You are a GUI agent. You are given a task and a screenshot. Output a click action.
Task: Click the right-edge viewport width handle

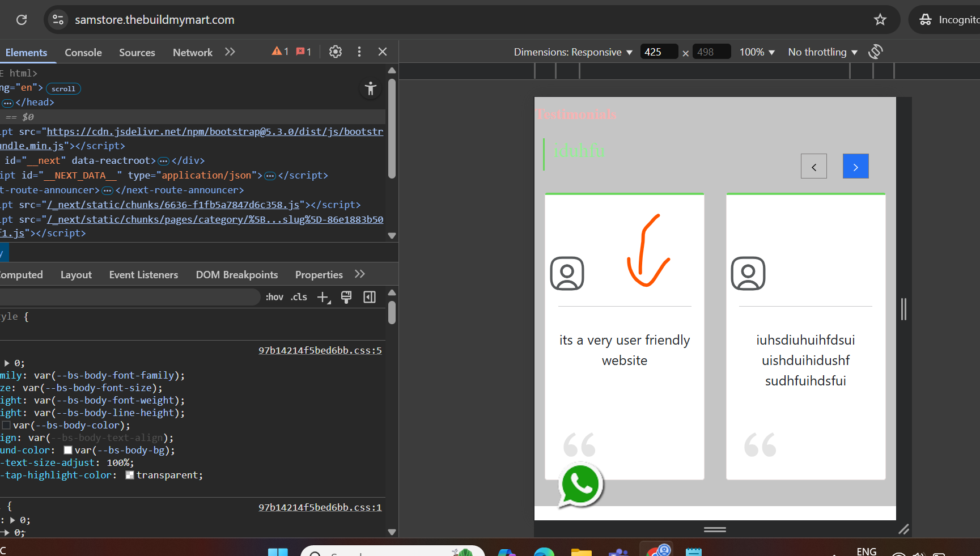point(904,309)
